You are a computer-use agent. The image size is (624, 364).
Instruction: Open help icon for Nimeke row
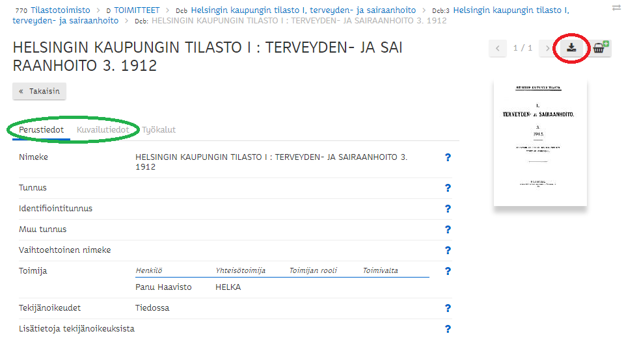point(448,157)
